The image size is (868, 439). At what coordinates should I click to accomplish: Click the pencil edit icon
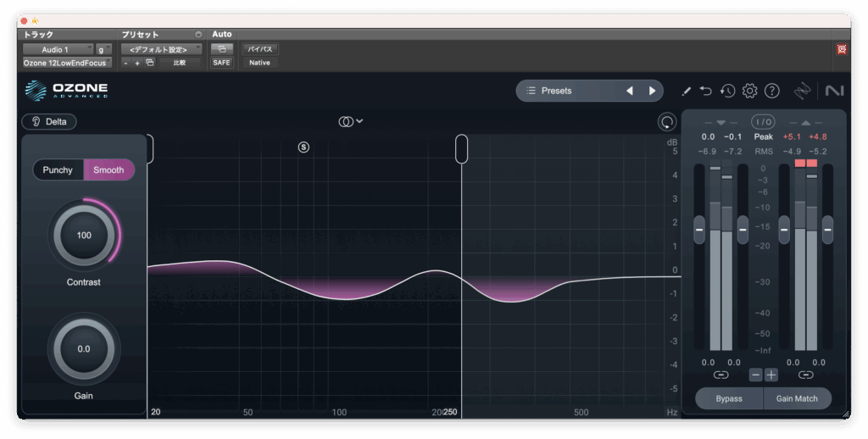pos(686,91)
